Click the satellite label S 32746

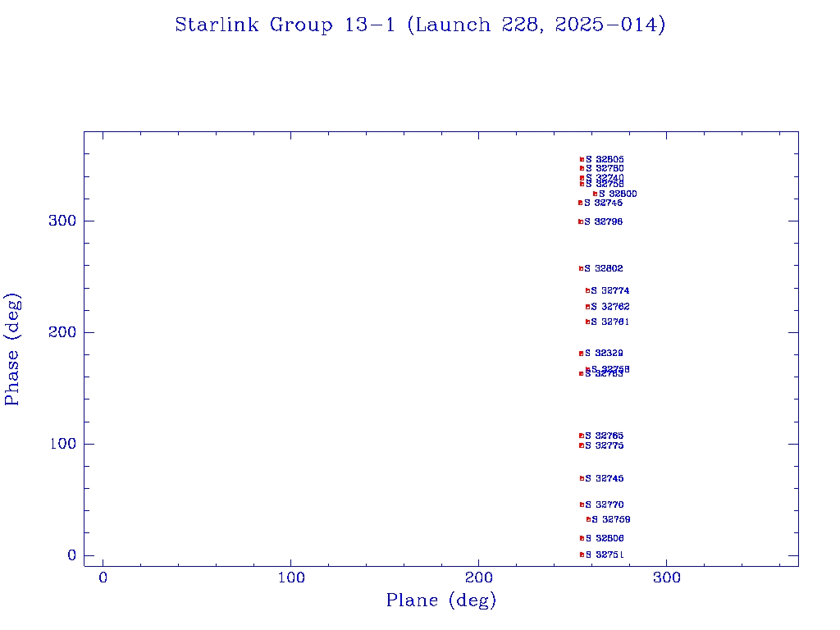click(603, 203)
